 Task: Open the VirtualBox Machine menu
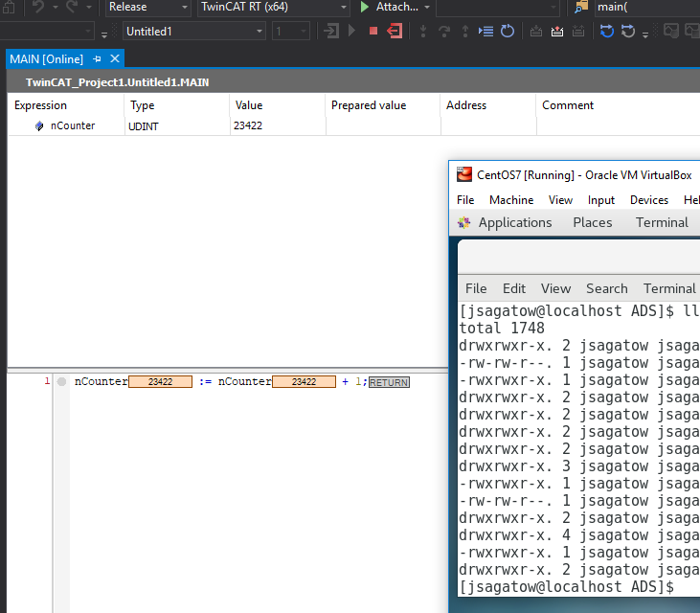click(511, 200)
